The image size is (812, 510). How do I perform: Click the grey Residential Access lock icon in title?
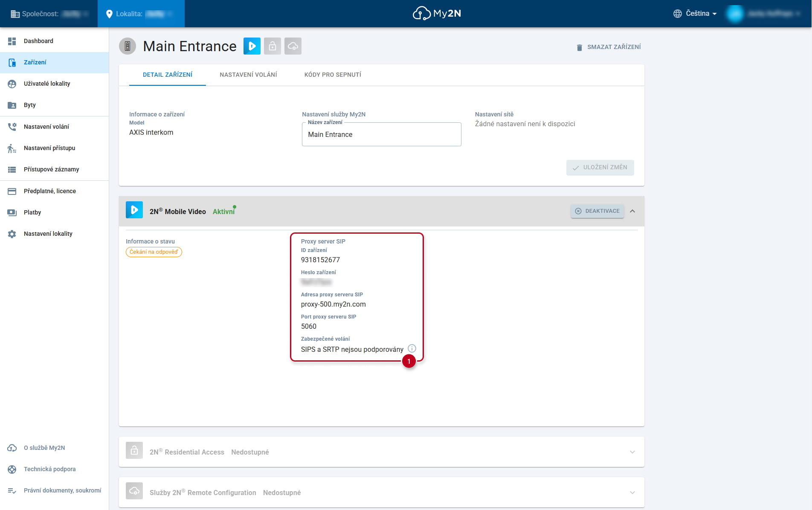coord(273,46)
